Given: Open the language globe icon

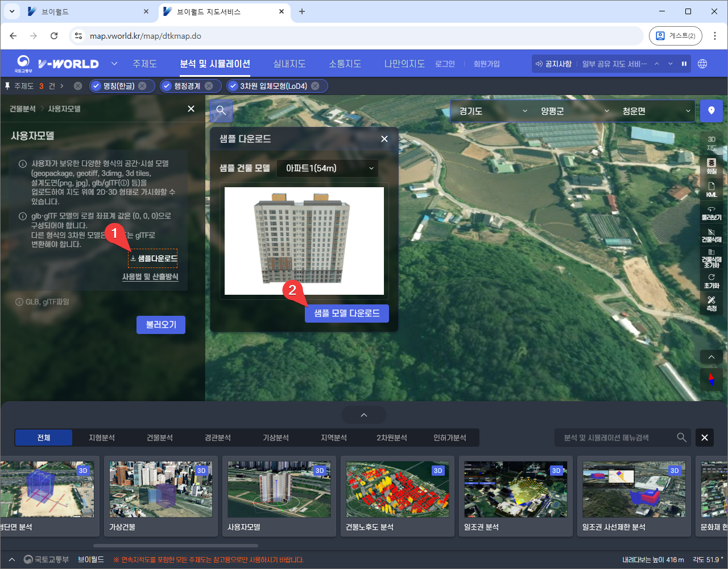Looking at the screenshot, I should pyautogui.click(x=702, y=64).
